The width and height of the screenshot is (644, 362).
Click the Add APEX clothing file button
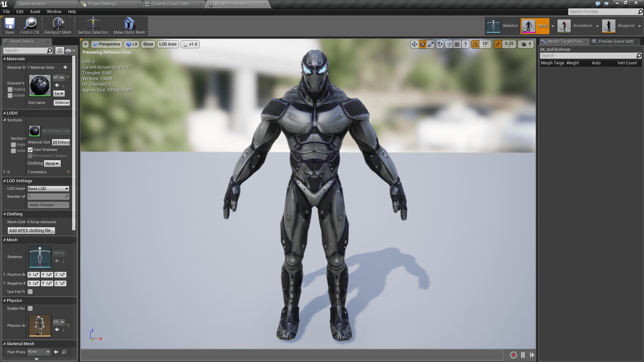pos(31,230)
